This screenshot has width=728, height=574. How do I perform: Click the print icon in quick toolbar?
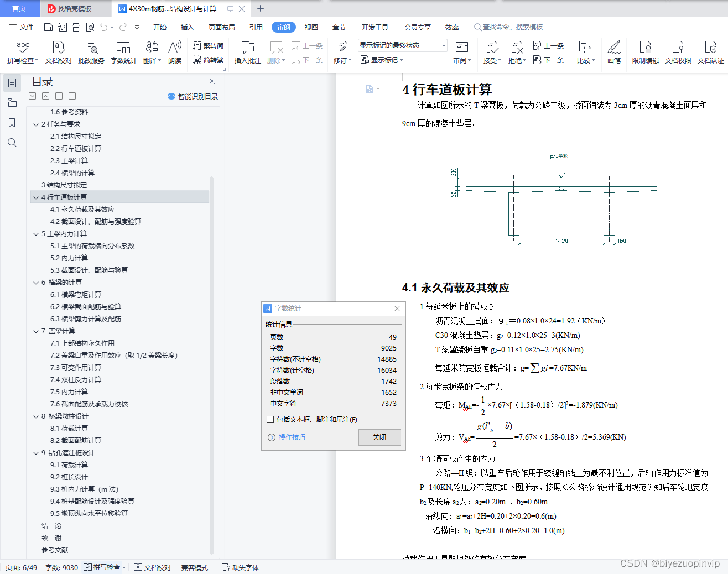[76, 27]
